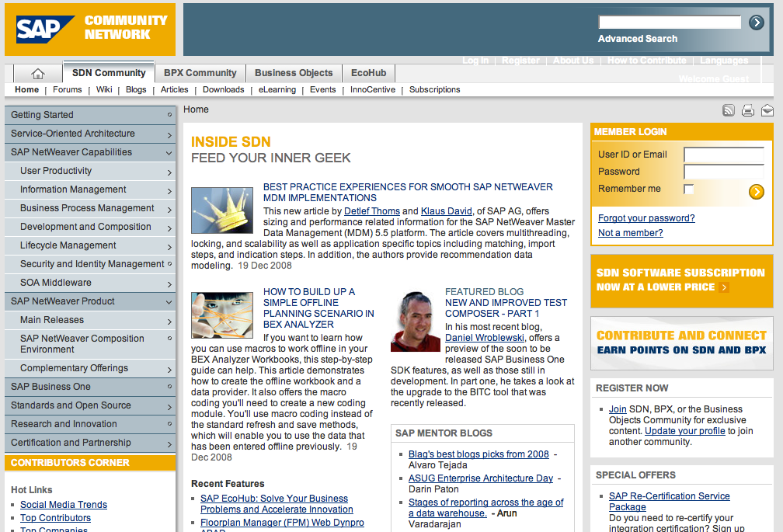783x532 pixels.
Task: Expand Service-Oriented Architecture menu arrow
Action: tap(169, 135)
